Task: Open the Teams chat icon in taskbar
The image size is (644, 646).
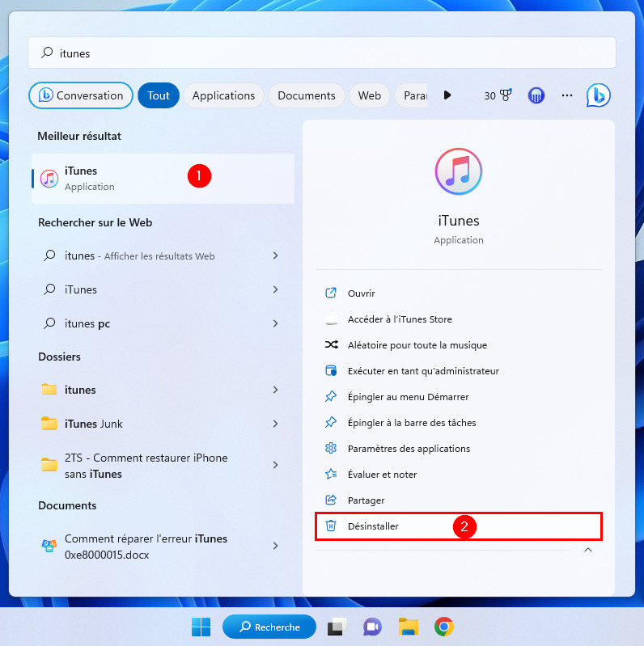Action: 372,627
